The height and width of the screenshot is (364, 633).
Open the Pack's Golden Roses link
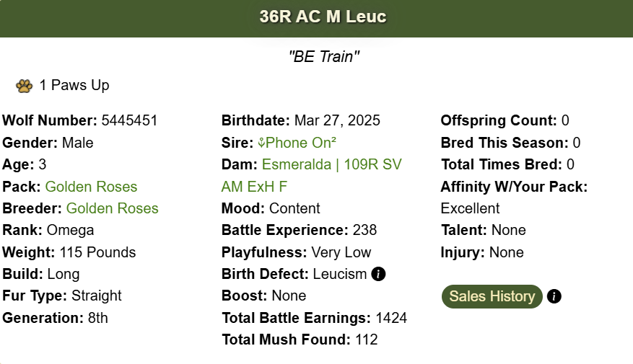pos(91,187)
